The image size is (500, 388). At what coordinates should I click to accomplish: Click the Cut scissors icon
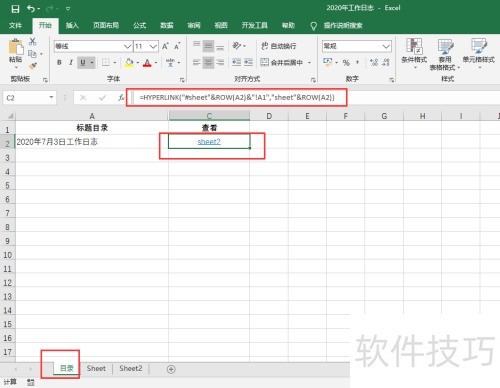point(32,42)
